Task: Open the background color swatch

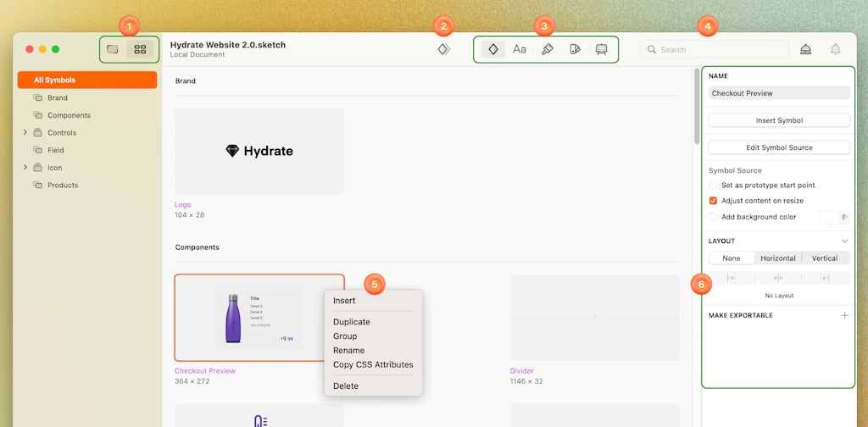Action: (829, 217)
